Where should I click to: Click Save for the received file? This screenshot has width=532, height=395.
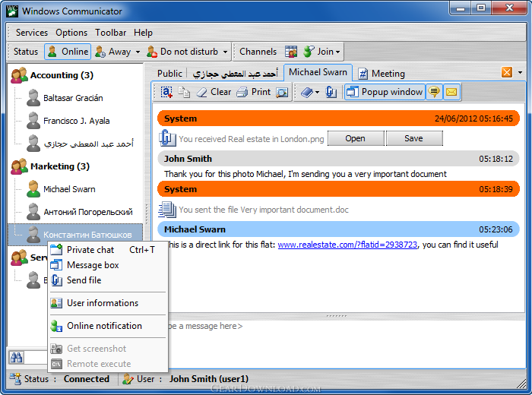point(413,138)
